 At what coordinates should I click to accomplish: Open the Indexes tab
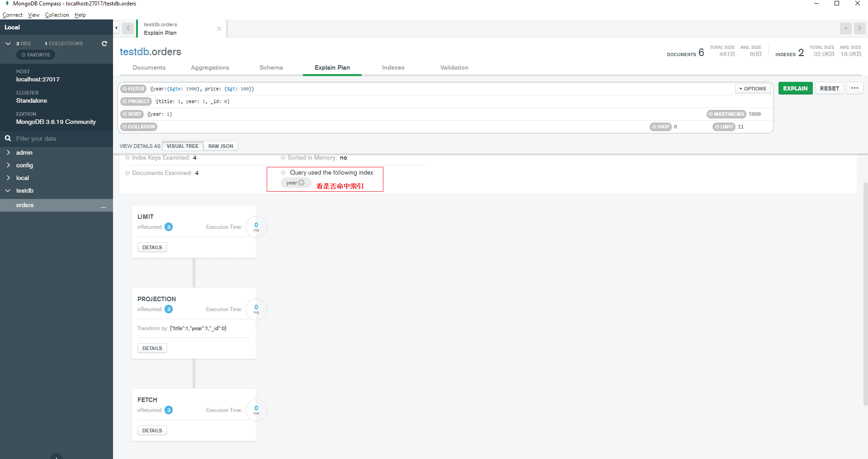pos(393,67)
